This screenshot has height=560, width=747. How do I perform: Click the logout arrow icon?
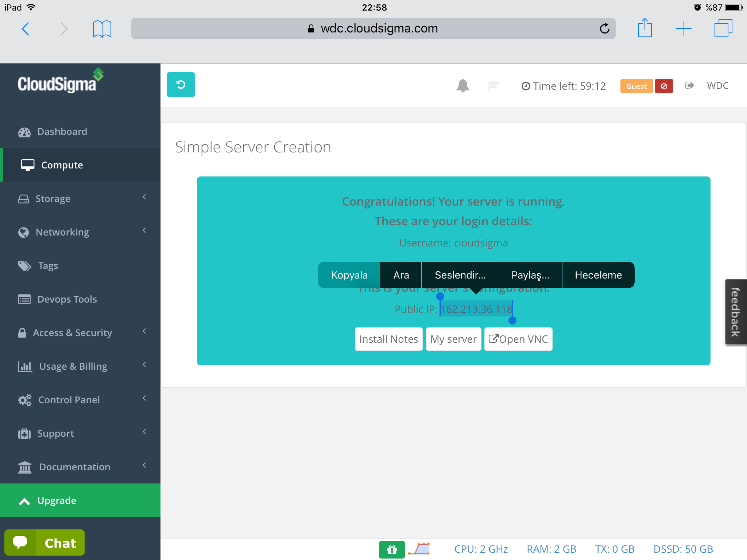pyautogui.click(x=689, y=85)
